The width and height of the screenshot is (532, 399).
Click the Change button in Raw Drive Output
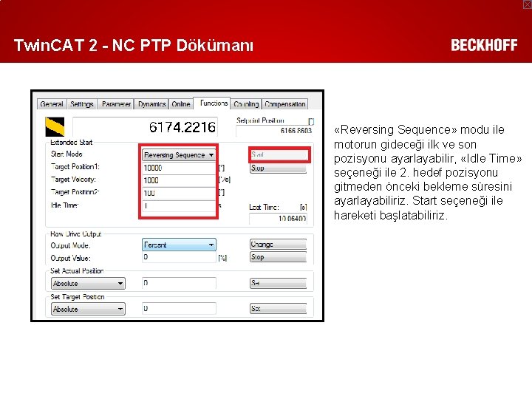(279, 245)
